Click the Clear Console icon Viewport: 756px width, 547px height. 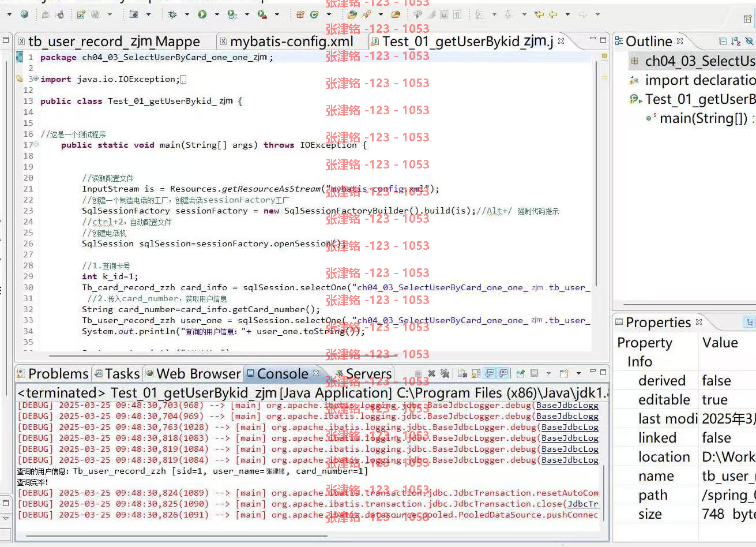462,373
